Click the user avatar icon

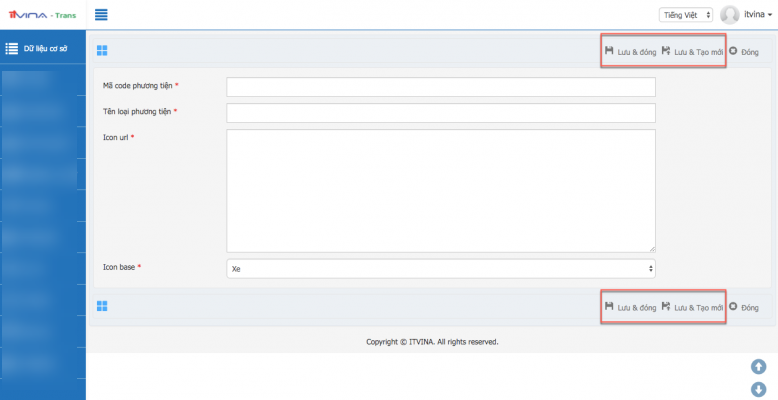tap(730, 14)
